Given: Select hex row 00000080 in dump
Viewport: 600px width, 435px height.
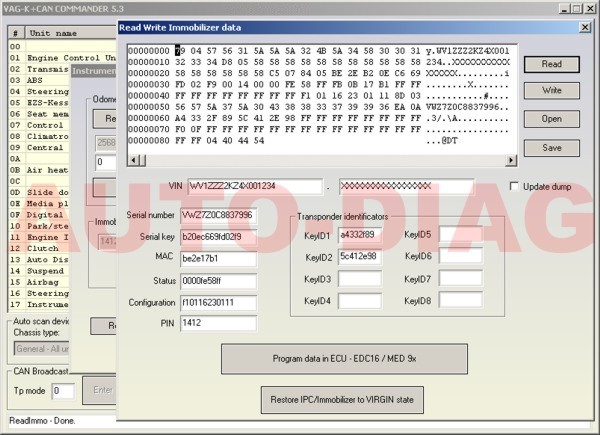Looking at the screenshot, I should [293, 141].
